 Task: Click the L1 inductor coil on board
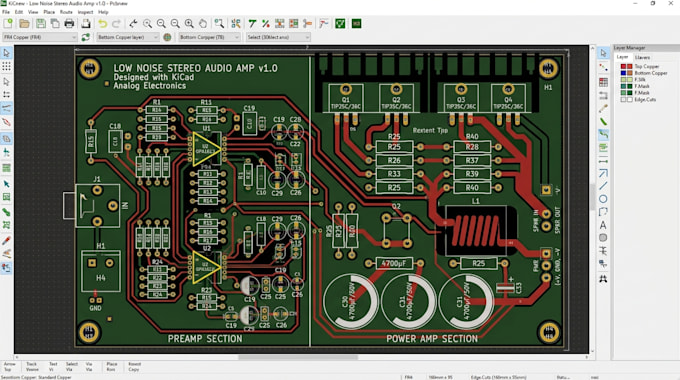[476, 231]
